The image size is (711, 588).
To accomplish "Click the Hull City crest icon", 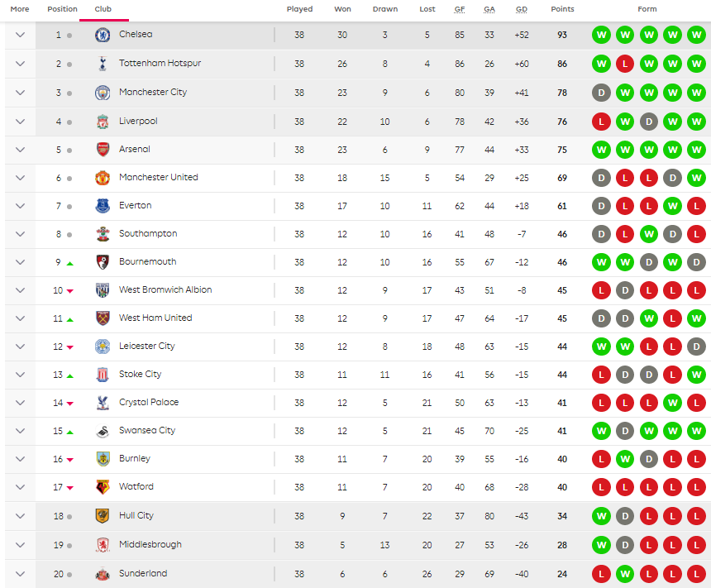I will (103, 516).
